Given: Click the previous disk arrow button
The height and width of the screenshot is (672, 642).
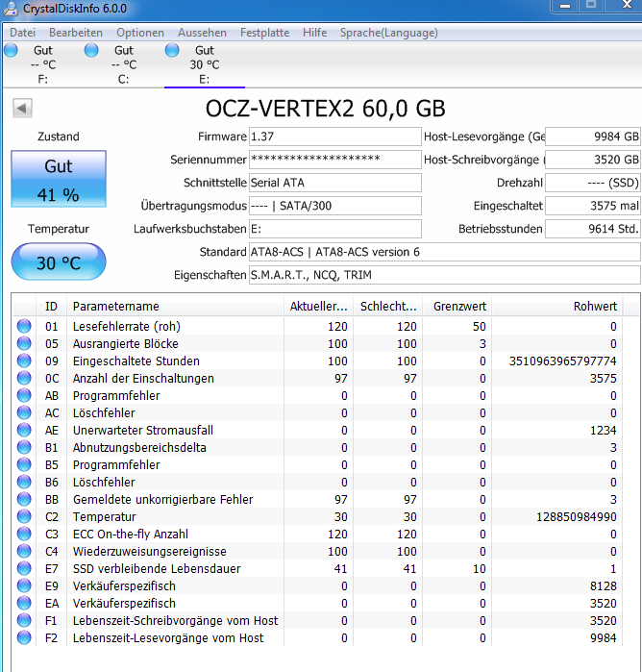Looking at the screenshot, I should point(22,108).
